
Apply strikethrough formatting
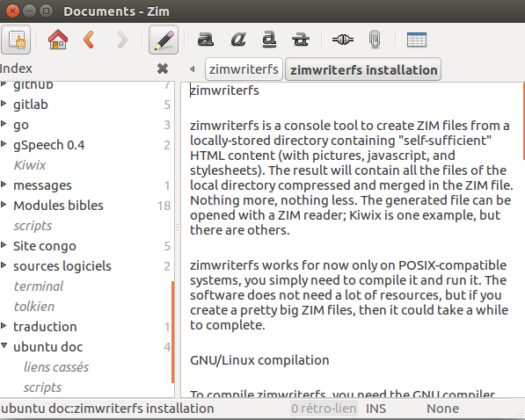coord(301,40)
